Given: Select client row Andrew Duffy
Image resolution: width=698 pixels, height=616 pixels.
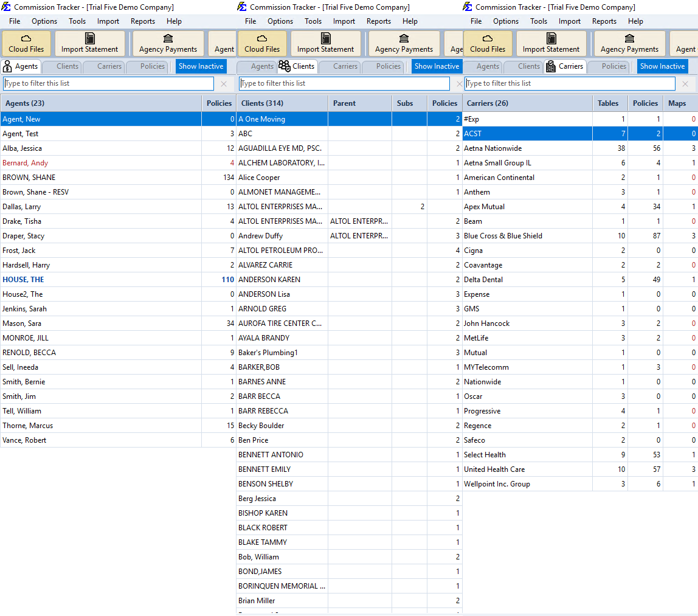Looking at the screenshot, I should point(350,236).
